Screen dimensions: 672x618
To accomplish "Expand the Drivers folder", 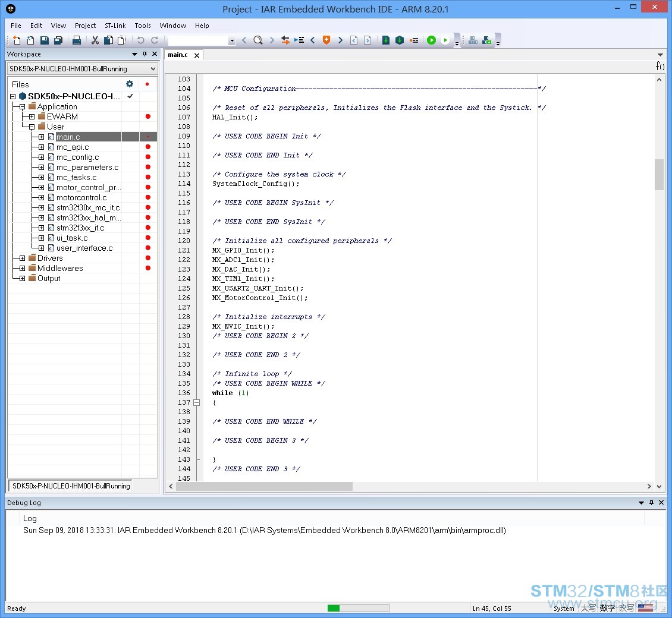I will (22, 258).
